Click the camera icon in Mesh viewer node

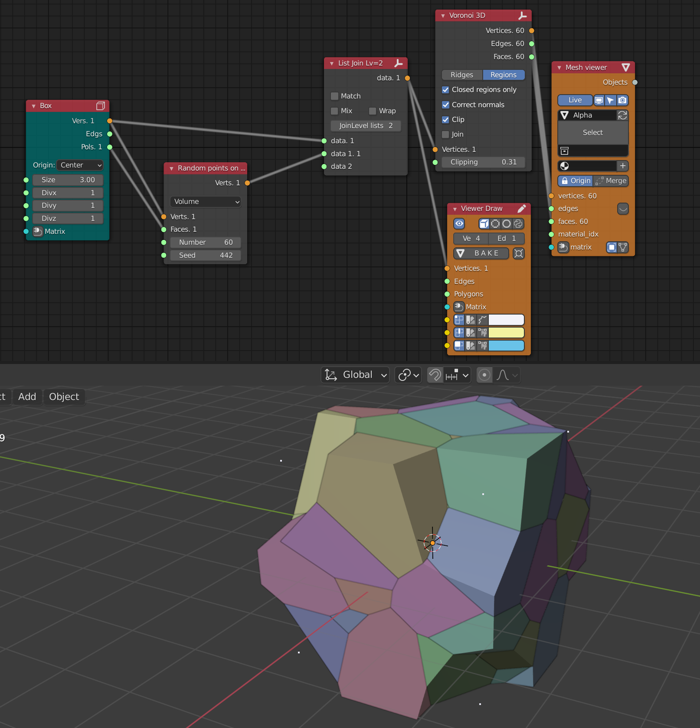622,100
